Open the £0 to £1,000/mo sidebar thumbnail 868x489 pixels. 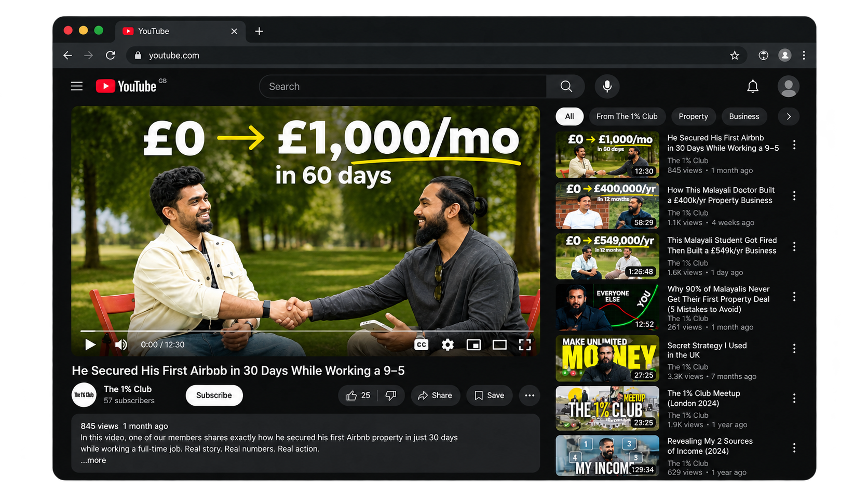pyautogui.click(x=607, y=154)
